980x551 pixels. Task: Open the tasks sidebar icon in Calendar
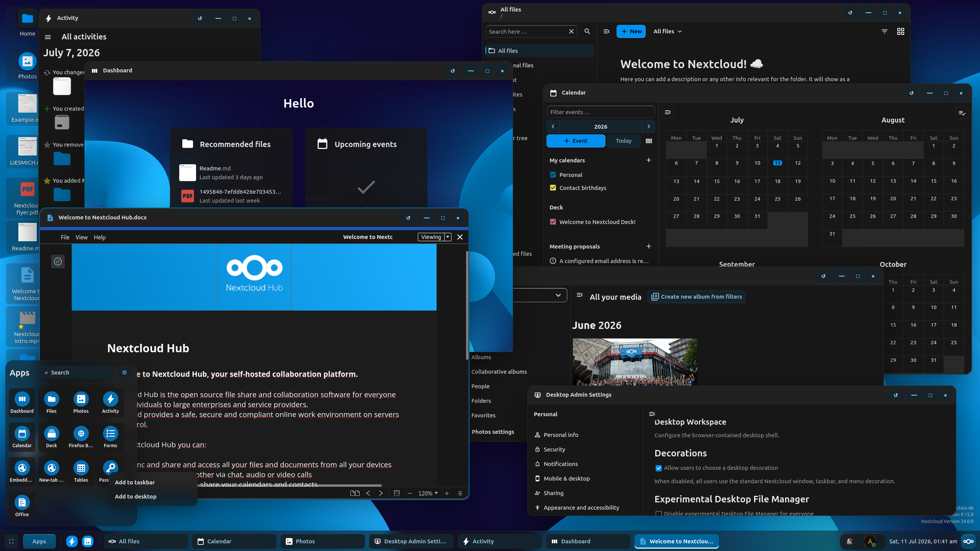(962, 113)
